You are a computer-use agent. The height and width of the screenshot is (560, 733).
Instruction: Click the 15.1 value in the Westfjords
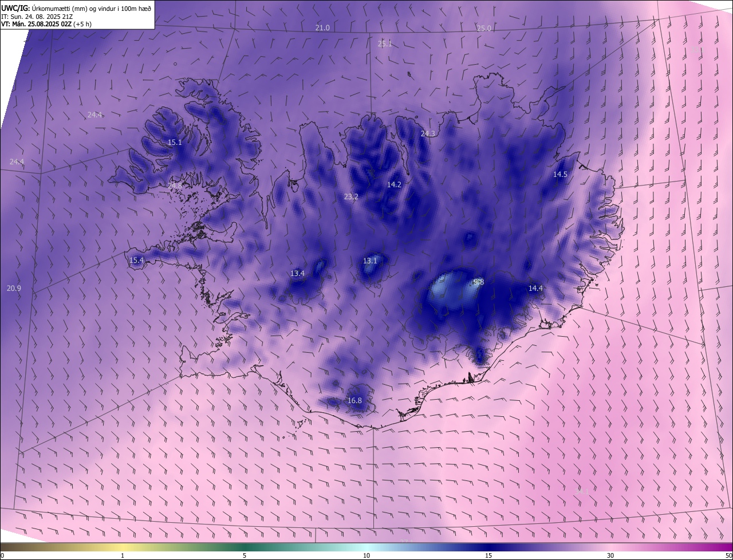point(175,143)
